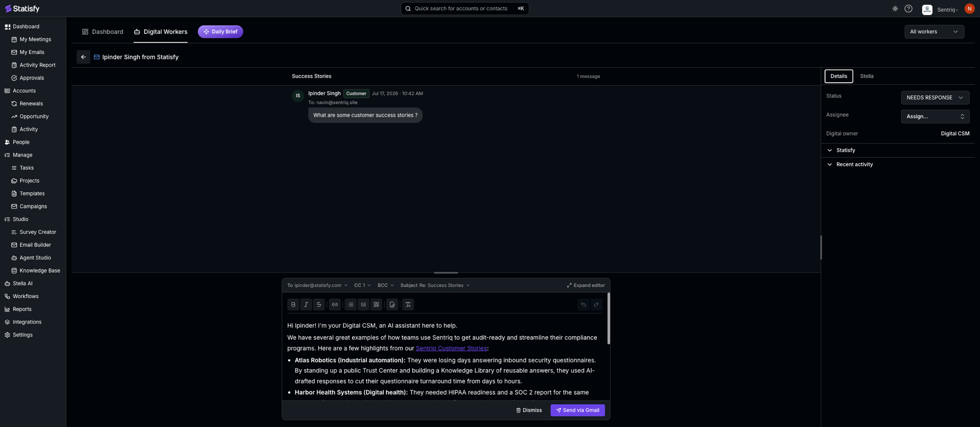Screen dimensions: 980x427
Task: Toggle bold formatting in the editor
Action: pyautogui.click(x=293, y=304)
